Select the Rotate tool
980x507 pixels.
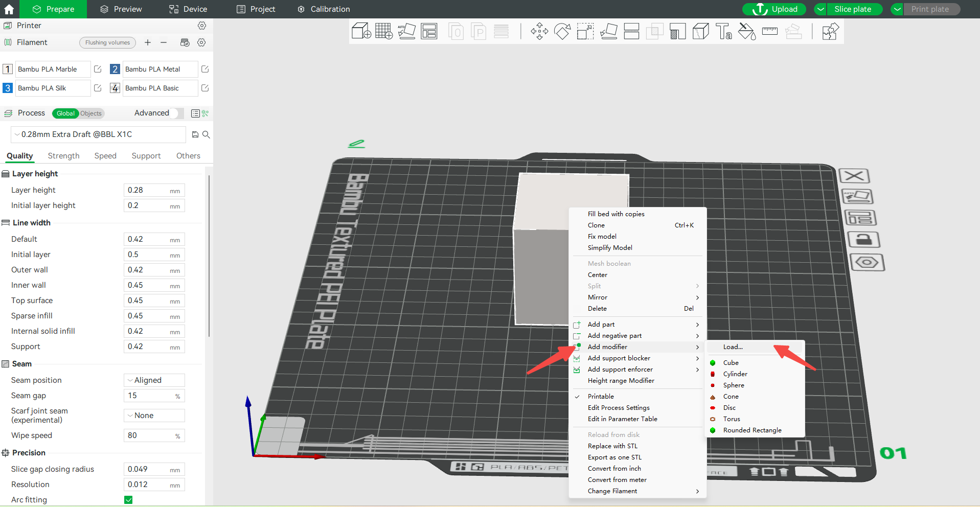pos(562,31)
